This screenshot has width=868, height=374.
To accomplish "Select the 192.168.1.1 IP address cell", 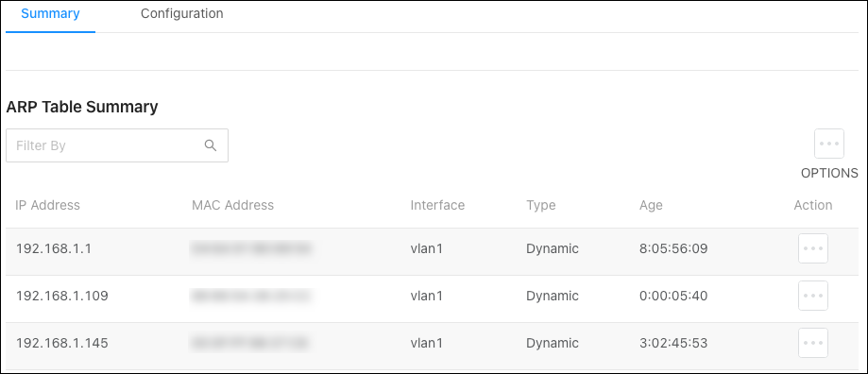I will tap(54, 248).
